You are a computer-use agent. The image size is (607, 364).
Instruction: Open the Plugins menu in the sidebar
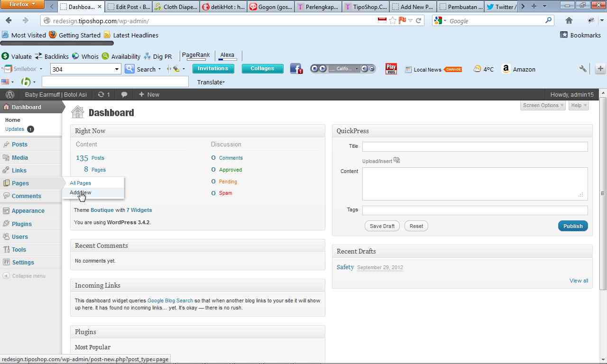point(22,224)
